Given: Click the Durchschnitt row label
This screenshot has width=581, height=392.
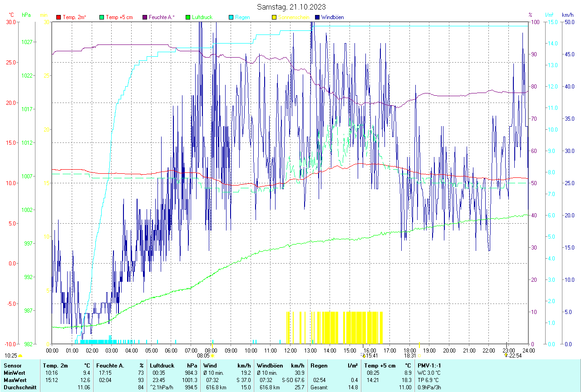Looking at the screenshot, I should coord(20,387).
